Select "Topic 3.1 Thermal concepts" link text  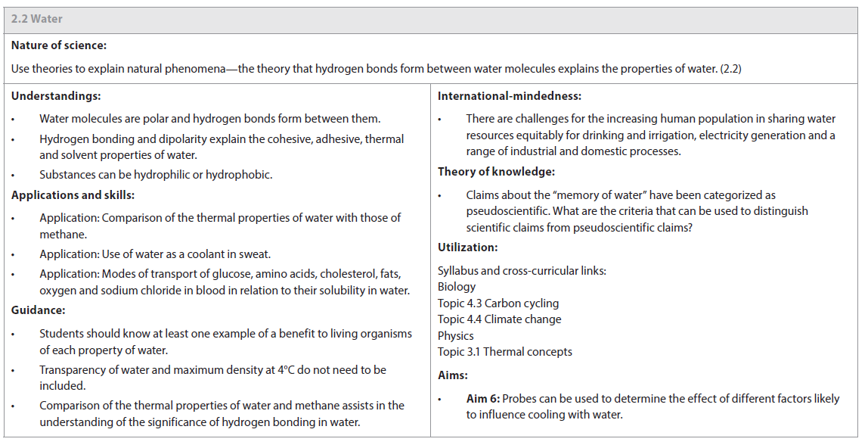point(504,351)
